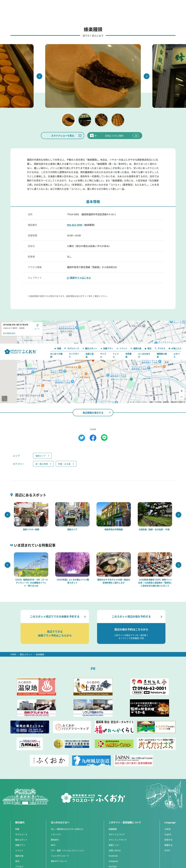Viewport: 186px width, 868px height.
Task: Click the 観光スポット breadcrumb link
Action: [x=26, y=654]
